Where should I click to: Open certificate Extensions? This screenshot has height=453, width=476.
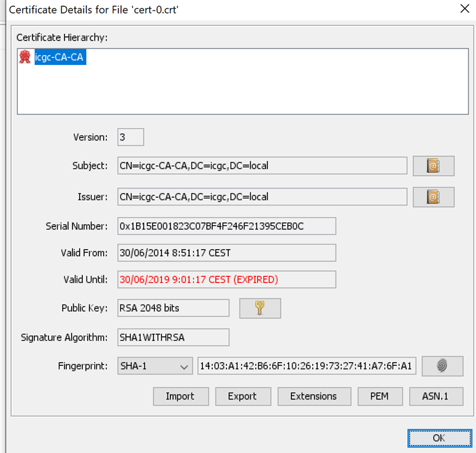[314, 396]
